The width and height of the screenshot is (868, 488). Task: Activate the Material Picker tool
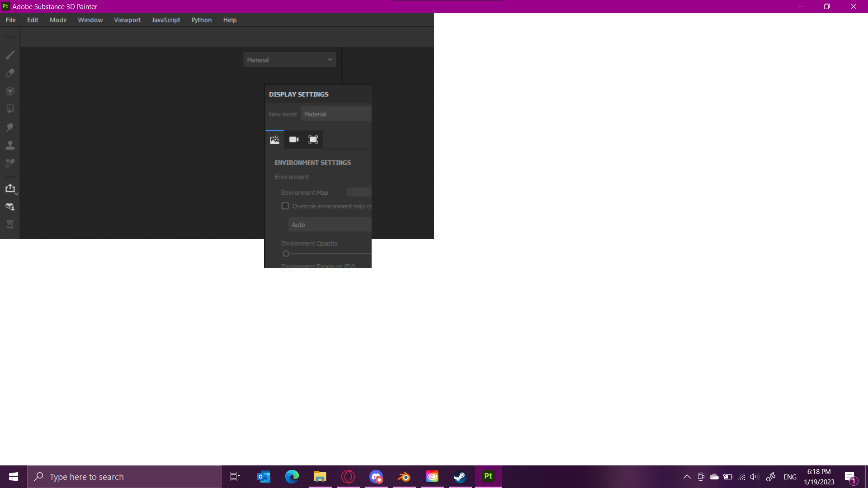click(10, 163)
